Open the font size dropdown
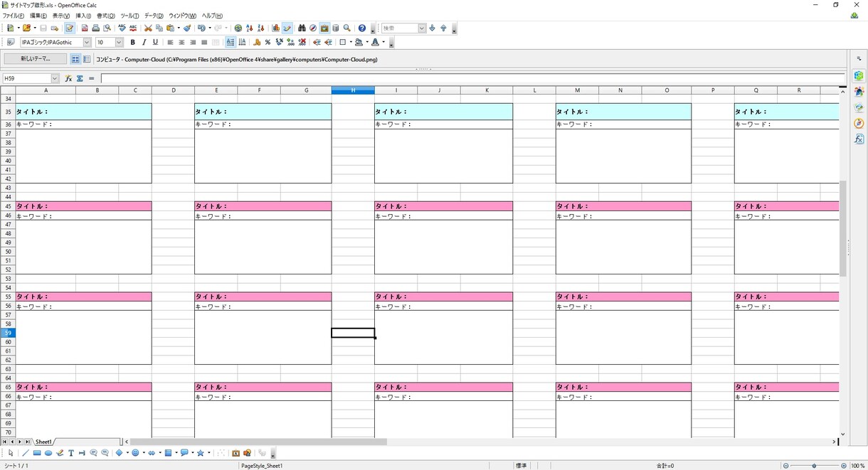 pos(120,43)
